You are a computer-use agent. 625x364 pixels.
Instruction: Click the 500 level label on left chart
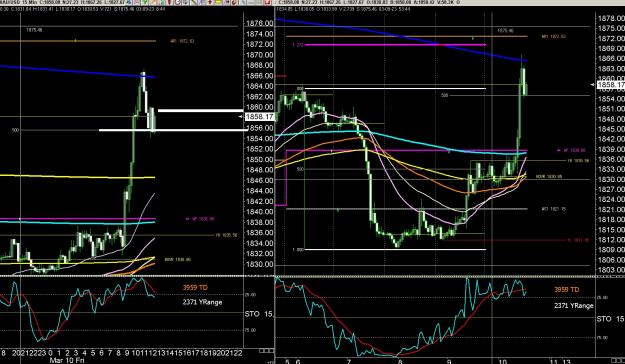(x=16, y=130)
